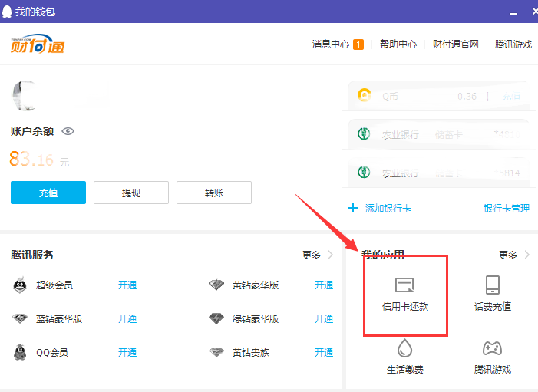
Task: Click 开通 for 绿钻豪华版
Action: point(324,318)
